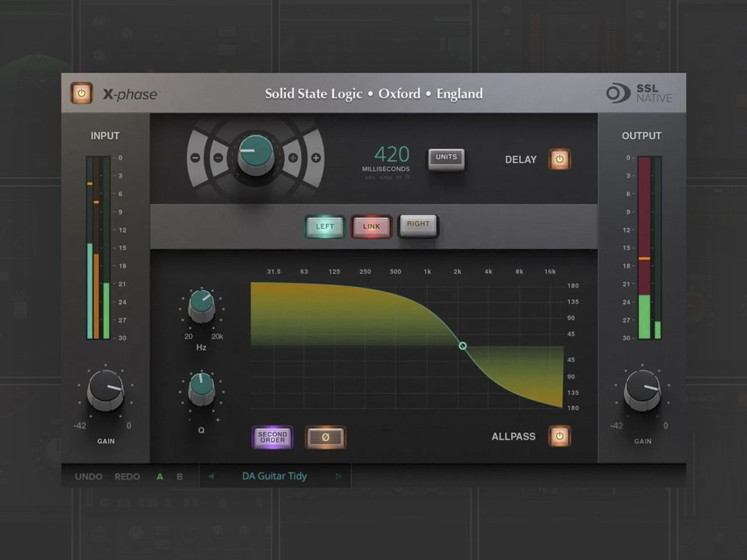747x560 pixels.
Task: Click the outer minus coarse delay button
Action: coord(195,158)
